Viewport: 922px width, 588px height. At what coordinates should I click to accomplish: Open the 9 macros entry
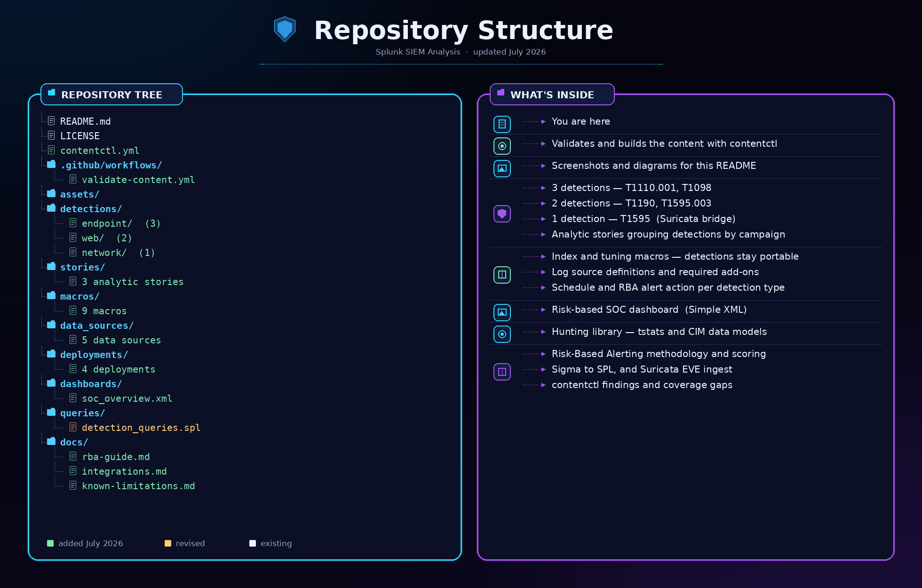[104, 311]
